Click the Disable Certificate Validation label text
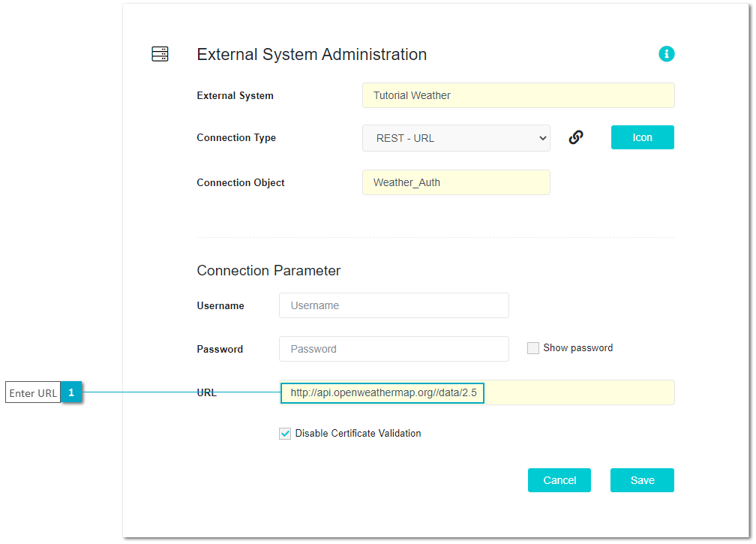This screenshot has width=756, height=544. point(358,433)
